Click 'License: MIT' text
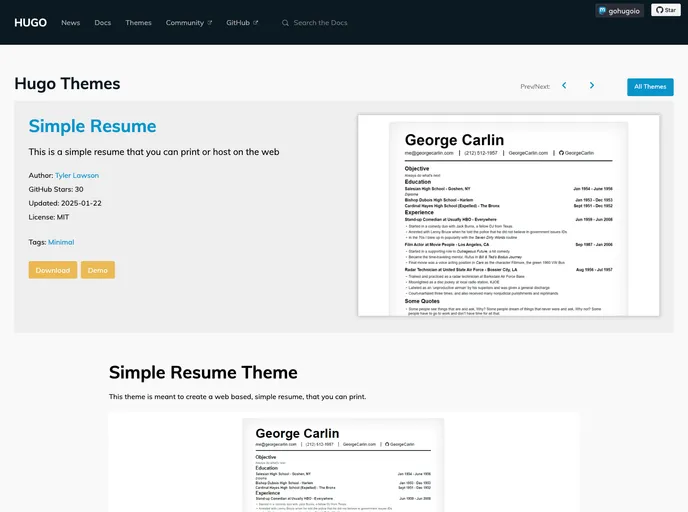This screenshot has height=512, width=688. pyautogui.click(x=49, y=217)
